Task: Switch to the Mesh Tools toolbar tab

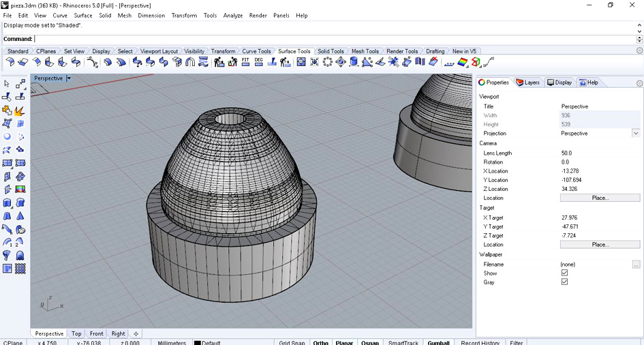Action: pos(365,51)
